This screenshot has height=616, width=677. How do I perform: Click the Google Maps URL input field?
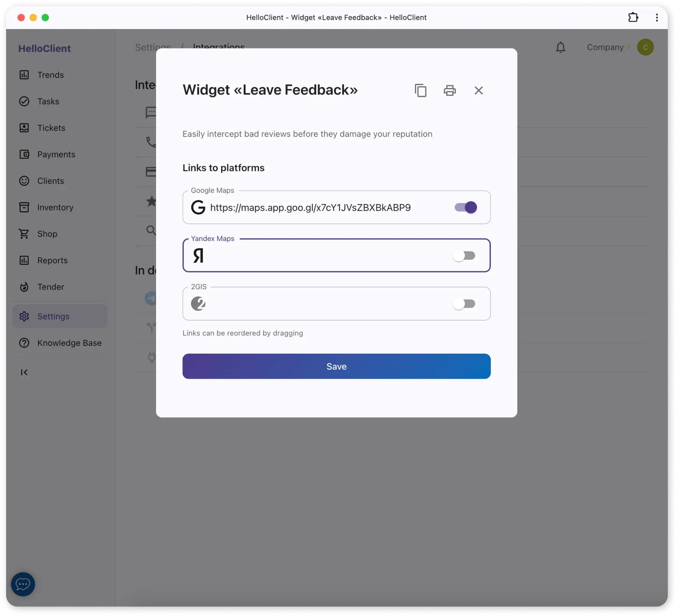310,207
